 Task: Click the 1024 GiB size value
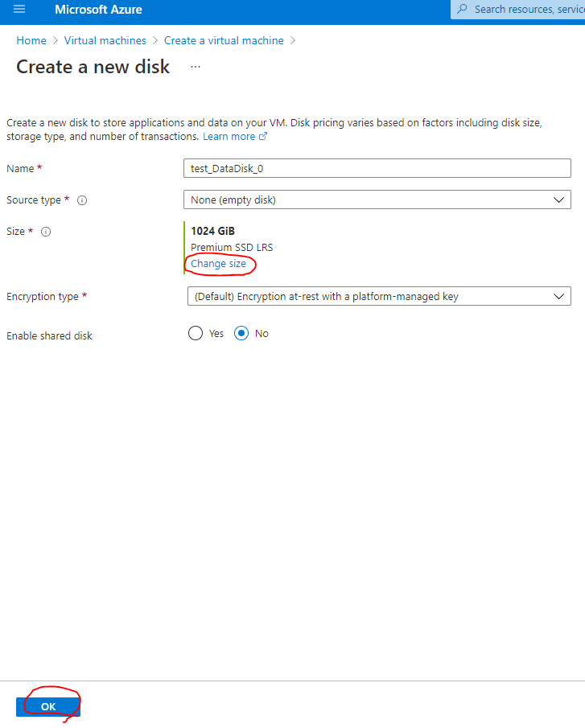tap(212, 231)
